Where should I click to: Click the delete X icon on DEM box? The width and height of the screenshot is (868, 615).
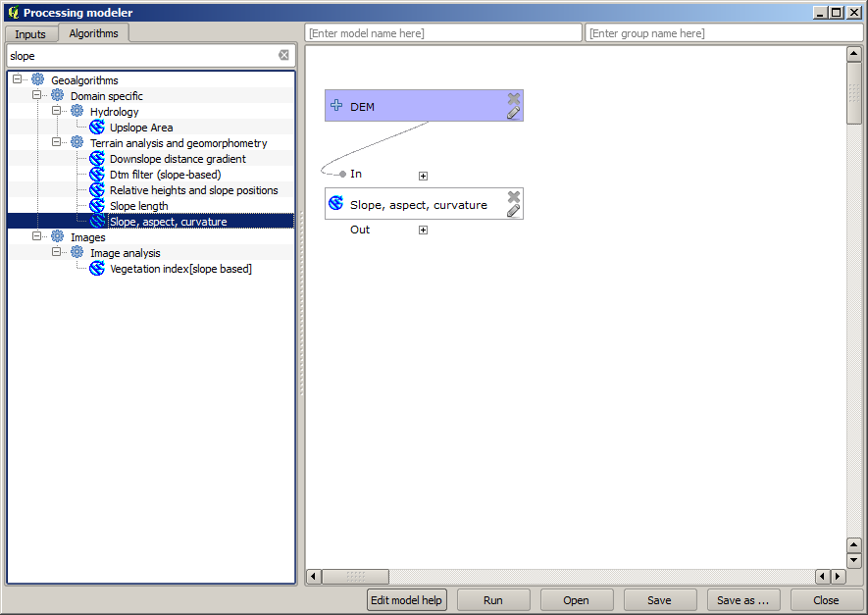coord(513,98)
